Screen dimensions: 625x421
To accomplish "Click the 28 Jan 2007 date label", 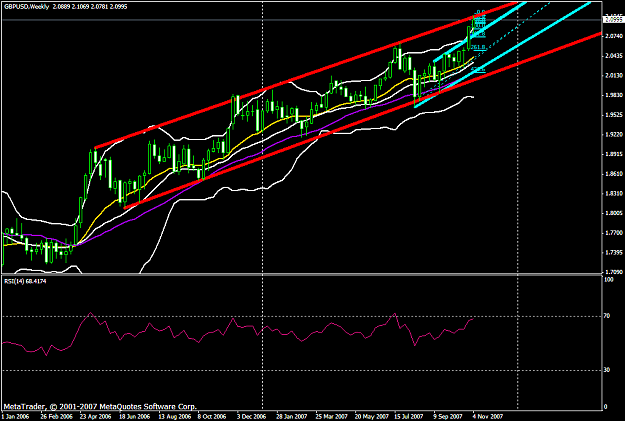I will [x=292, y=417].
